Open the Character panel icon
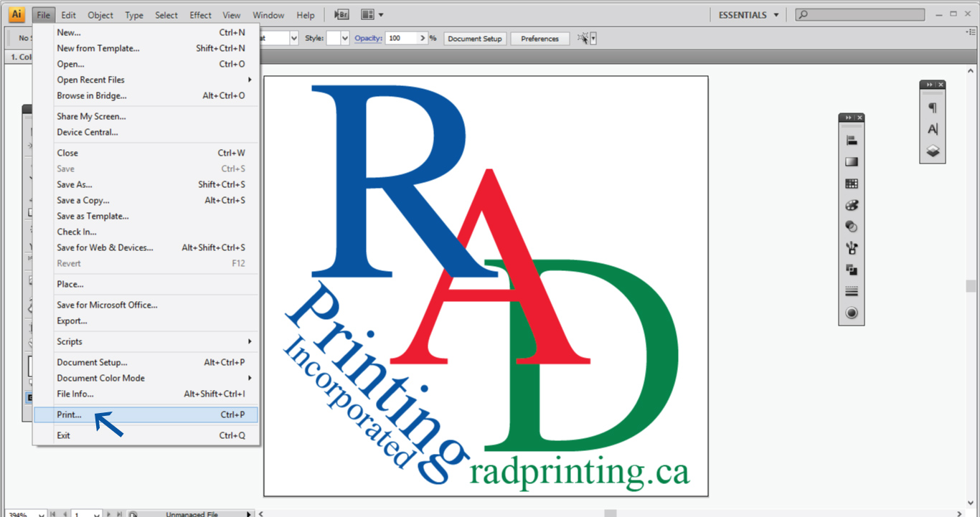The height and width of the screenshot is (517, 980). click(x=933, y=129)
